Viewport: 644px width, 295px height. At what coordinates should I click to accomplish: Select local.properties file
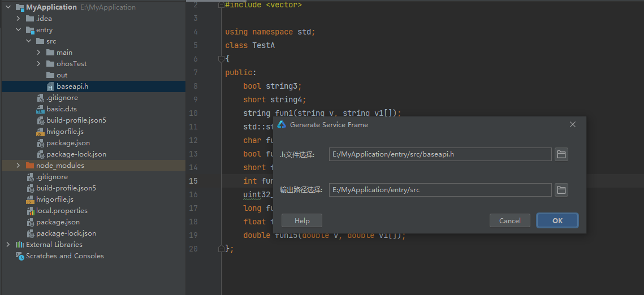coord(62,211)
